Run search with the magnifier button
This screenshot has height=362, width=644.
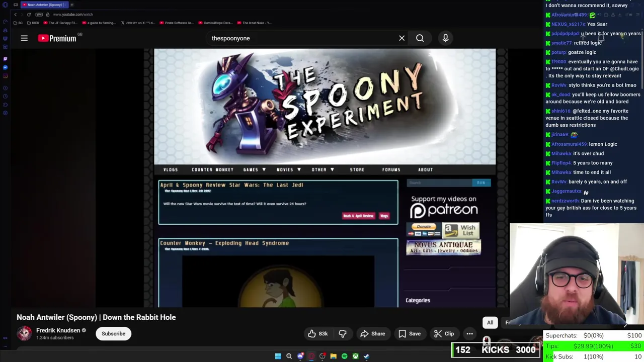pos(420,38)
